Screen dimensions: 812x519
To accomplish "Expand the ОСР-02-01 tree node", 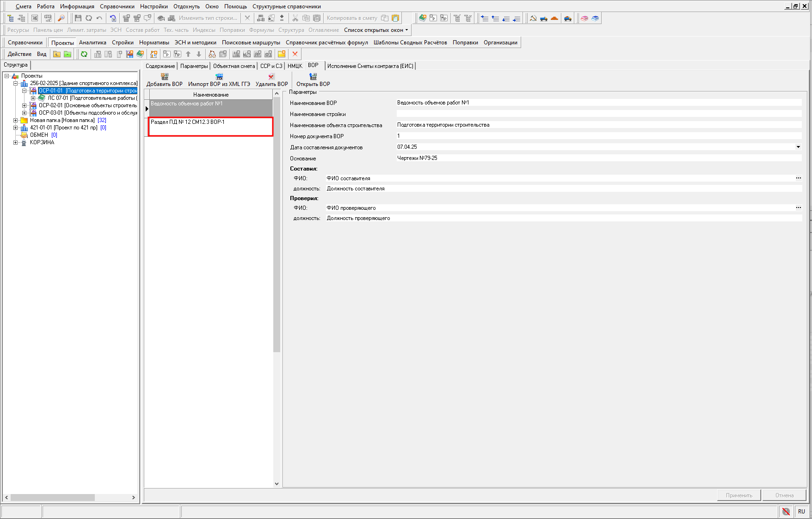I will (25, 105).
